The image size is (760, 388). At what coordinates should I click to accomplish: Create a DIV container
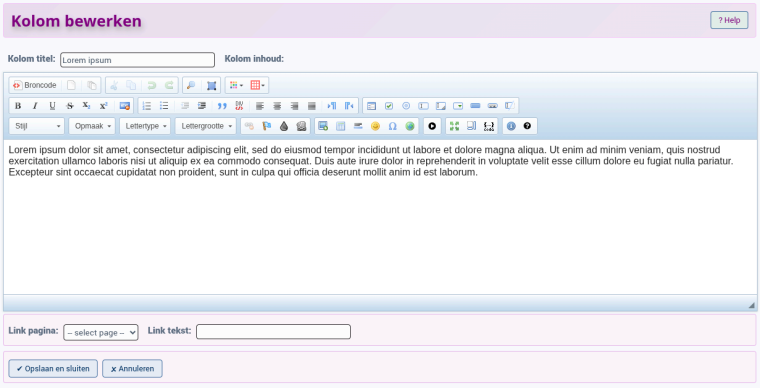[239, 106]
